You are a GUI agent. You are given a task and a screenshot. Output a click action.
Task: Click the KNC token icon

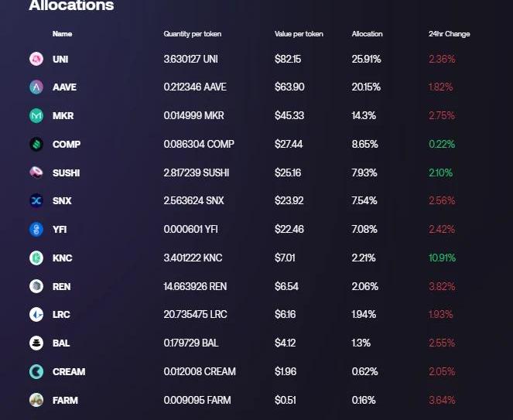pyautogui.click(x=36, y=258)
